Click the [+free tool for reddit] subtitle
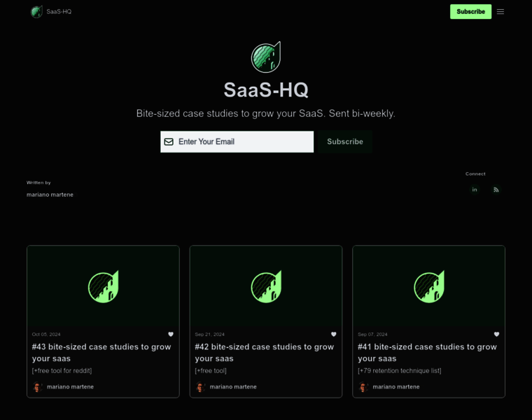 [62, 371]
